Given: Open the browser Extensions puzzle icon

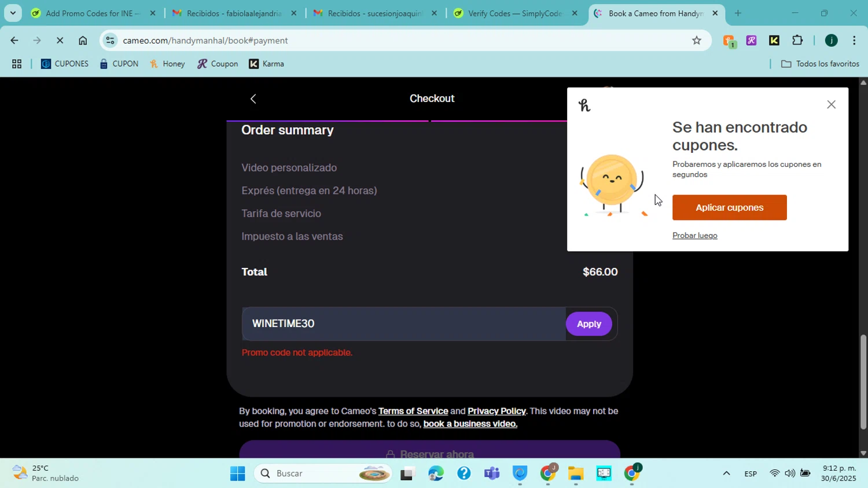Looking at the screenshot, I should pyautogui.click(x=797, y=41).
